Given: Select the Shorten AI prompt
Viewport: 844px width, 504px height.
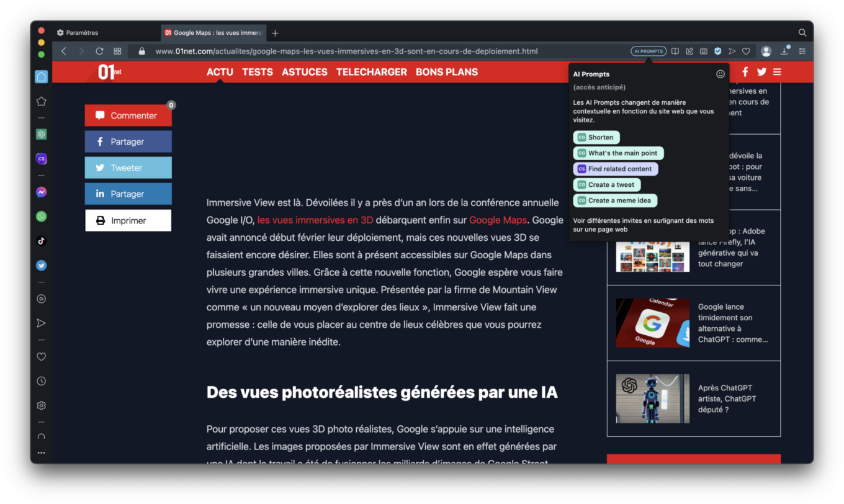Looking at the screenshot, I should coord(596,137).
